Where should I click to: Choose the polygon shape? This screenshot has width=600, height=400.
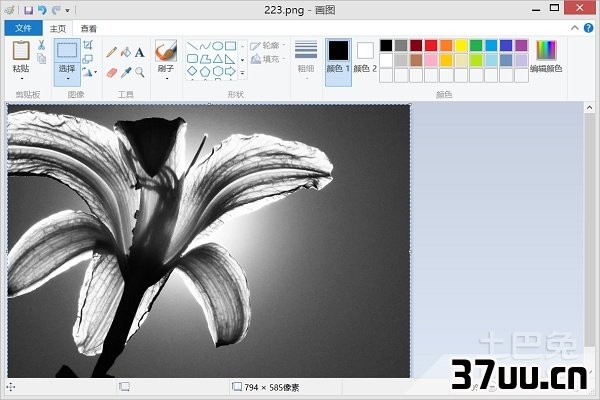coord(205,59)
